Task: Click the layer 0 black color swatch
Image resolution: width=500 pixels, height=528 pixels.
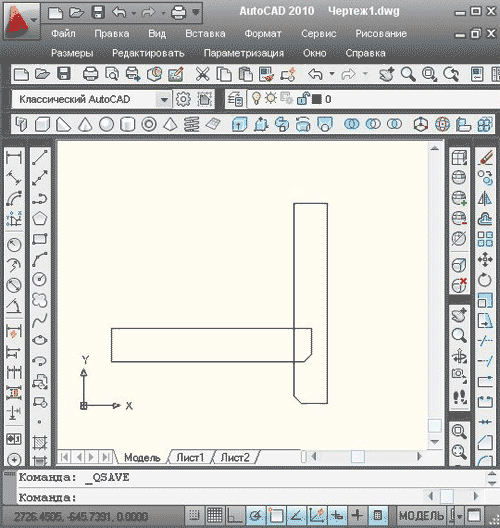Action: tap(316, 99)
